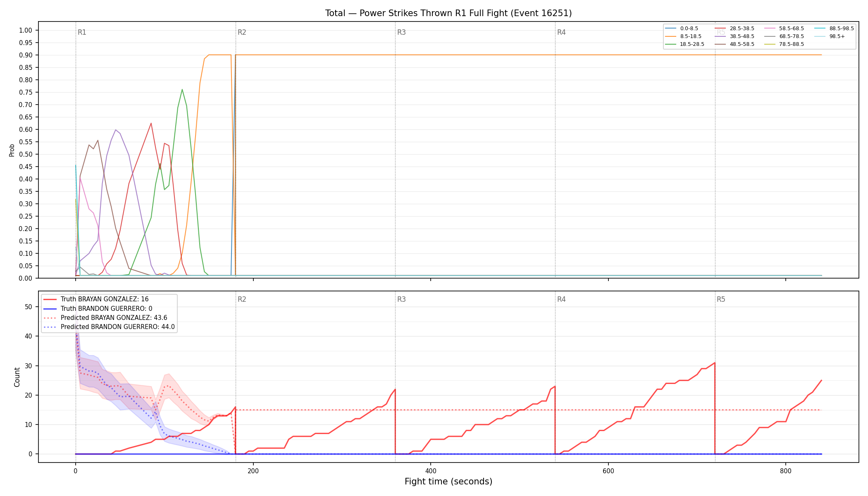
Task: Click the '10' tick on the Count axis
Action: point(29,424)
